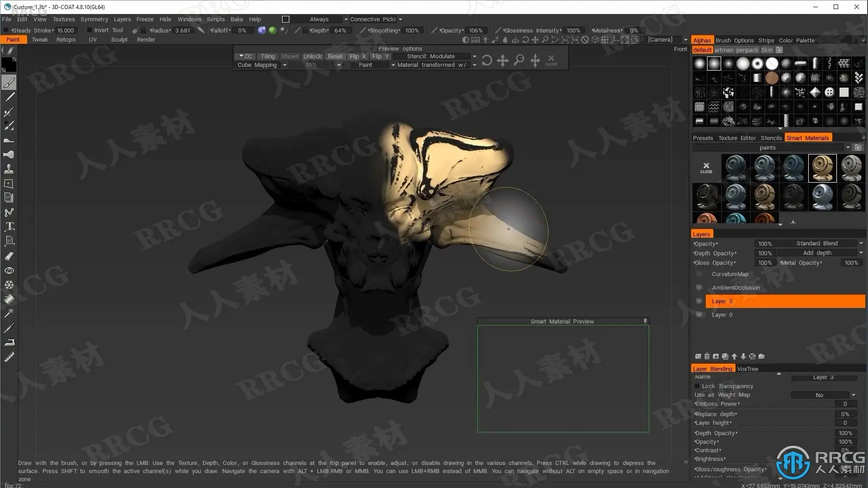Open the Textures menu
Image resolution: width=868 pixels, height=488 pixels.
[64, 19]
